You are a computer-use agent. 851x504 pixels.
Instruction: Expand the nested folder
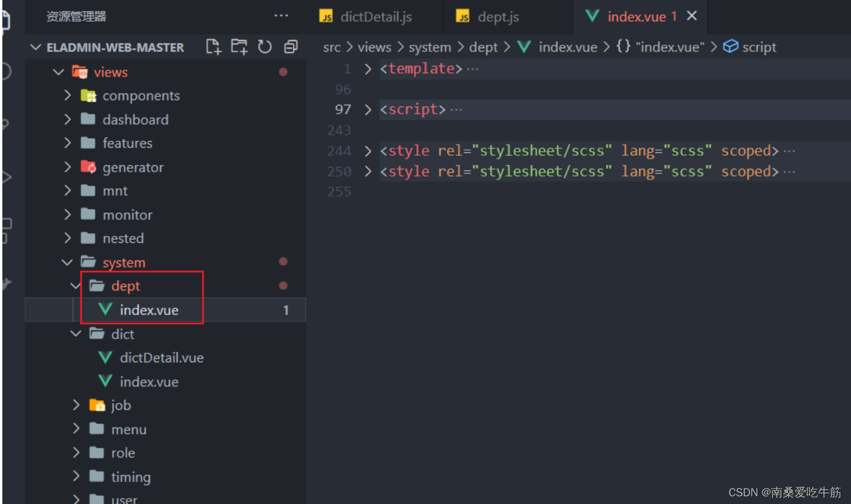tap(68, 238)
